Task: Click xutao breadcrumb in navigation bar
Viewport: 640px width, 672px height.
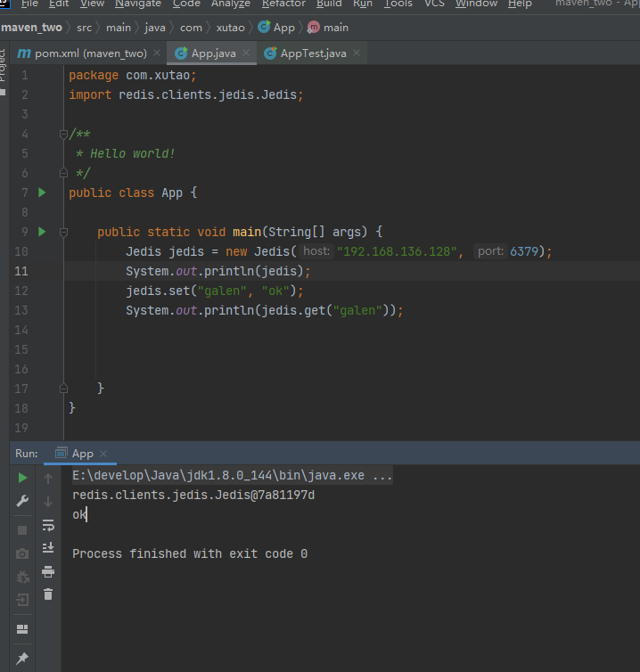Action: click(230, 28)
